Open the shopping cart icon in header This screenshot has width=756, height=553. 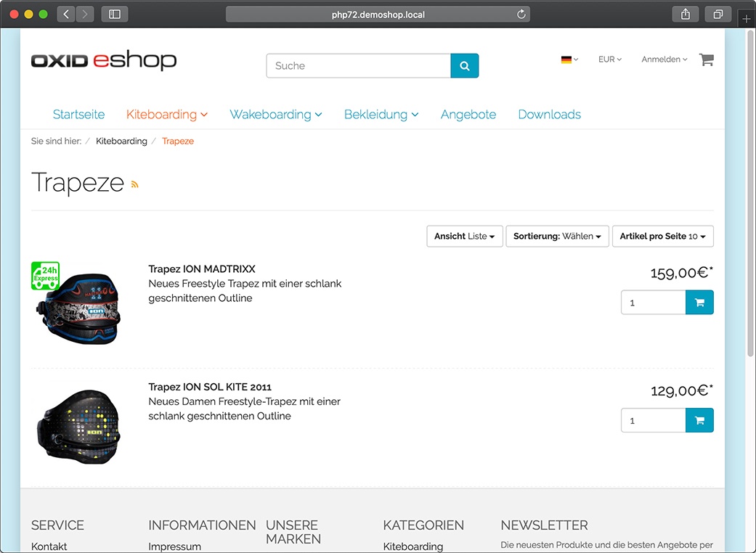[707, 60]
